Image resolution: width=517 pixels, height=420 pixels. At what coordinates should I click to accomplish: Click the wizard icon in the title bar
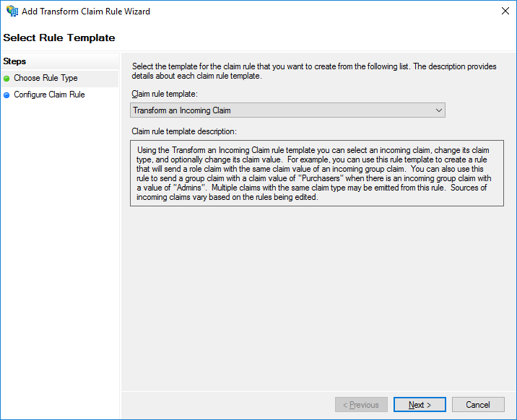pyautogui.click(x=12, y=12)
